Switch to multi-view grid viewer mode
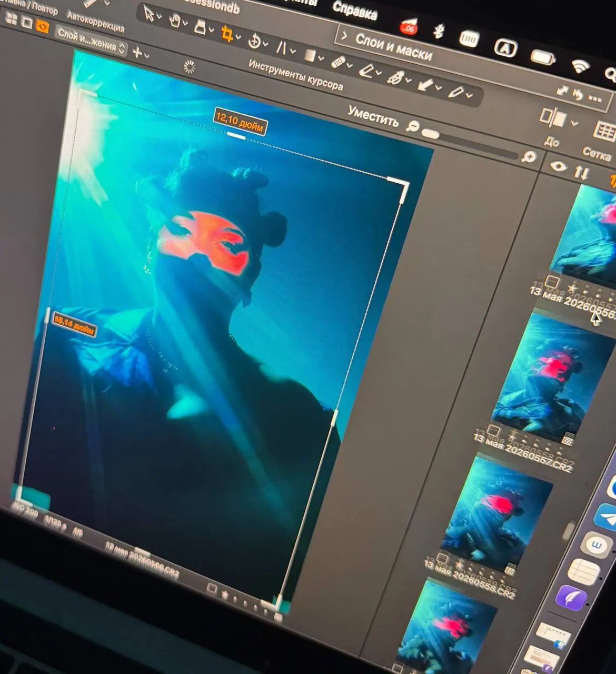The height and width of the screenshot is (674, 616). (11, 18)
